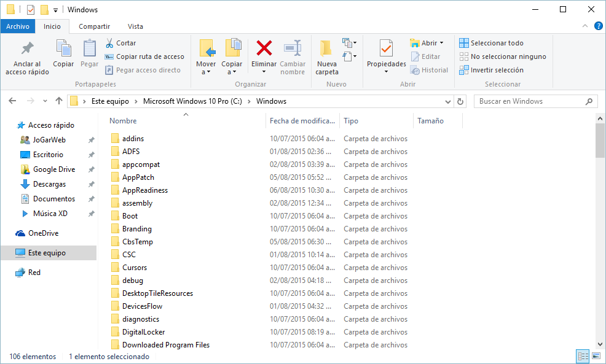Click Invertir selección
Viewport: 606px width, 364px height.
[x=491, y=70]
